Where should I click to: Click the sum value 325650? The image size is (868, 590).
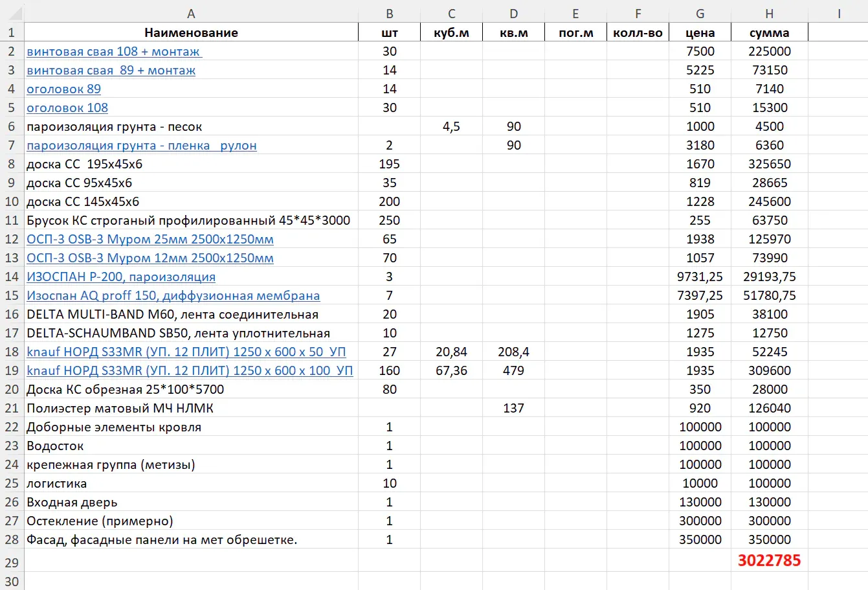(770, 165)
